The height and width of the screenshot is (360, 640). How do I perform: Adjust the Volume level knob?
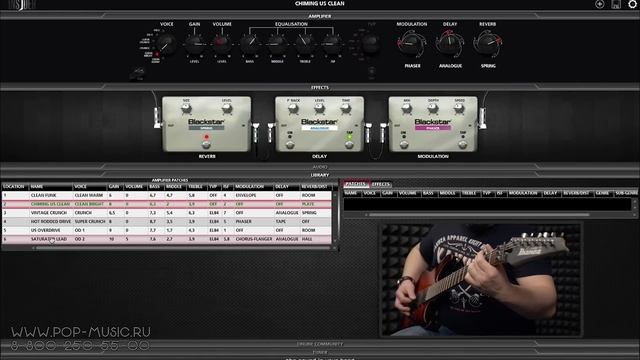pos(222,44)
